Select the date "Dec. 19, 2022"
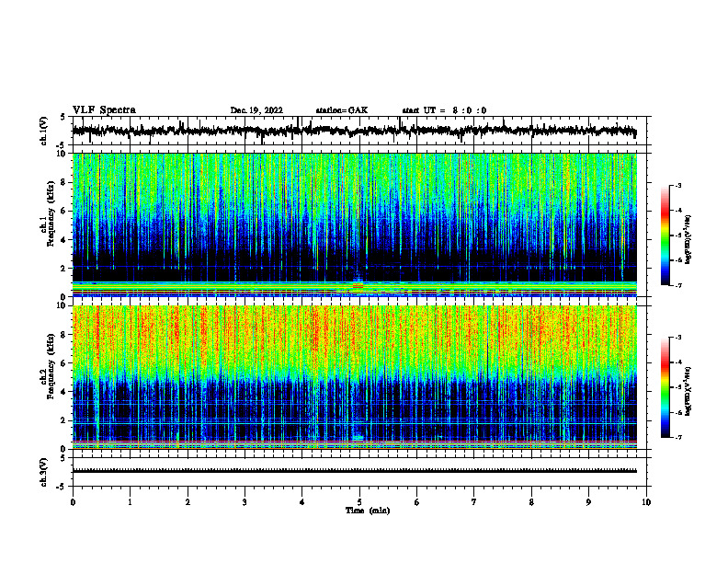The image size is (728, 563). pos(256,110)
